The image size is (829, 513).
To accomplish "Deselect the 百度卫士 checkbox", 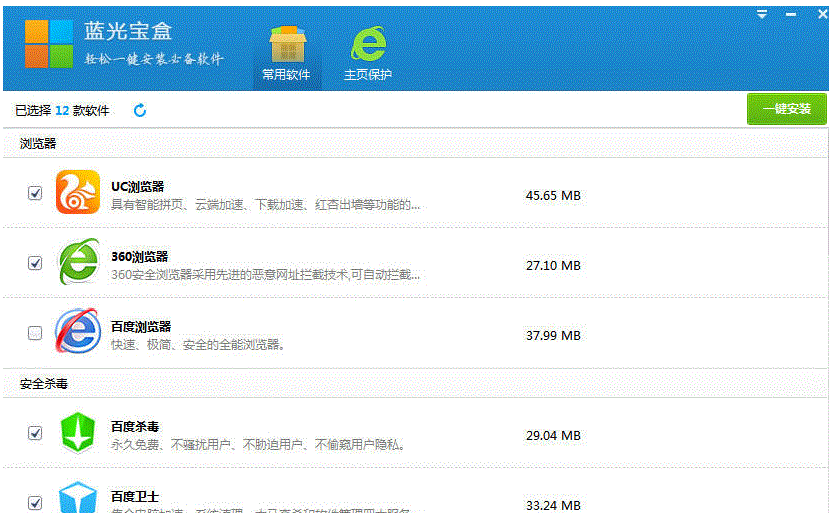I will tap(35, 502).
